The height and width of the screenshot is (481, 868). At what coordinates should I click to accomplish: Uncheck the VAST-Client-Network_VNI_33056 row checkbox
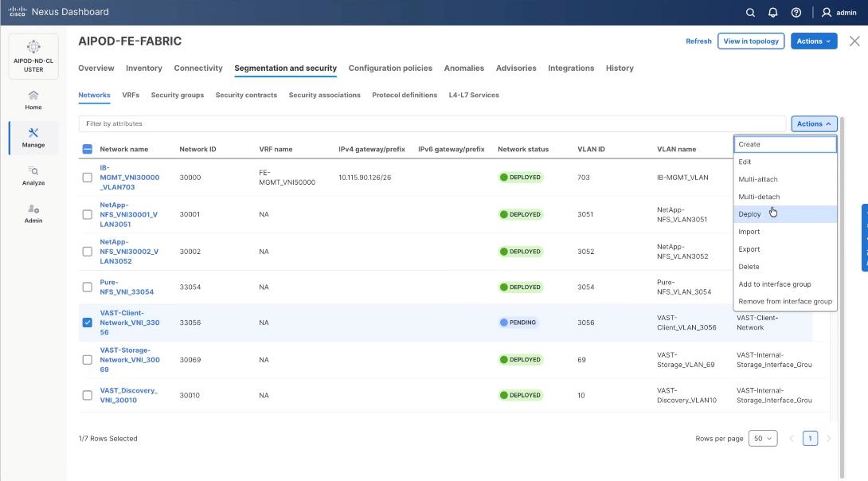click(88, 323)
